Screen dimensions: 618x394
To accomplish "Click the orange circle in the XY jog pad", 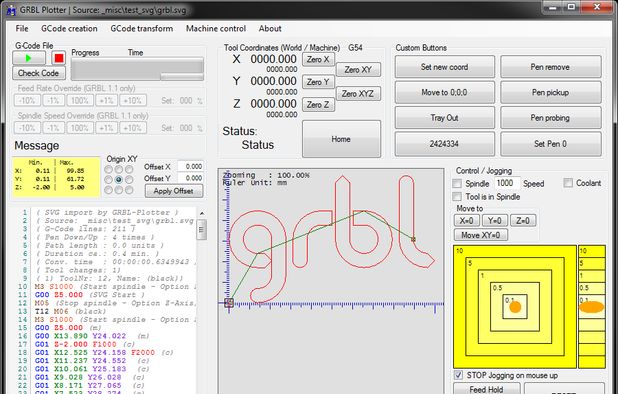I will pyautogui.click(x=515, y=307).
